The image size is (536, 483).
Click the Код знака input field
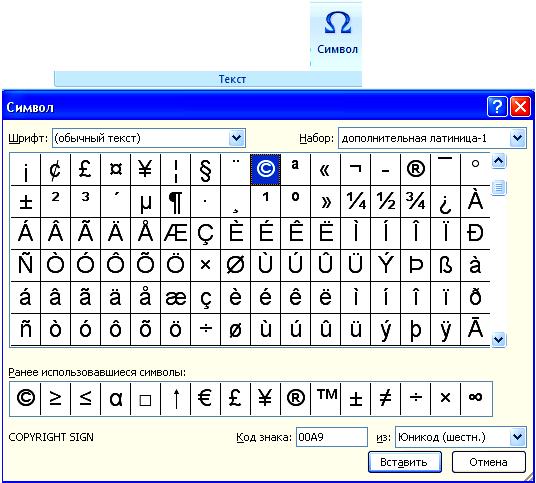click(x=332, y=437)
